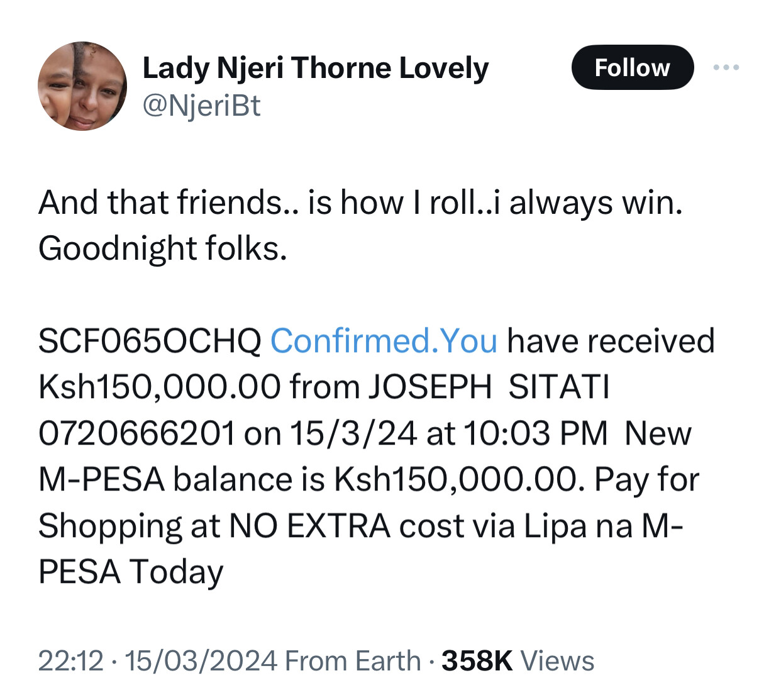Select the transaction code SCF065OCHQ
Viewport: 781px width, 700px height.
[150, 341]
